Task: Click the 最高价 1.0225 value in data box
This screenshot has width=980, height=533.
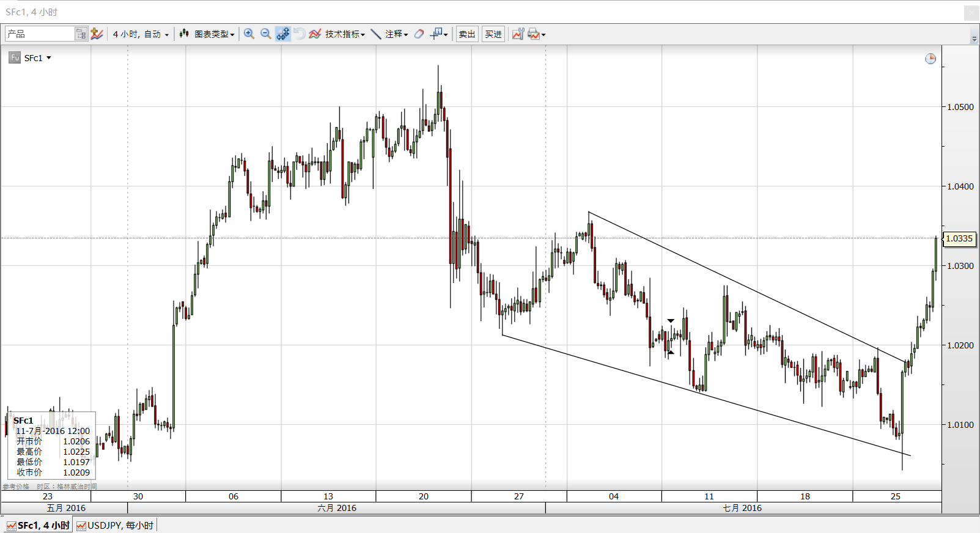Action: coord(76,452)
